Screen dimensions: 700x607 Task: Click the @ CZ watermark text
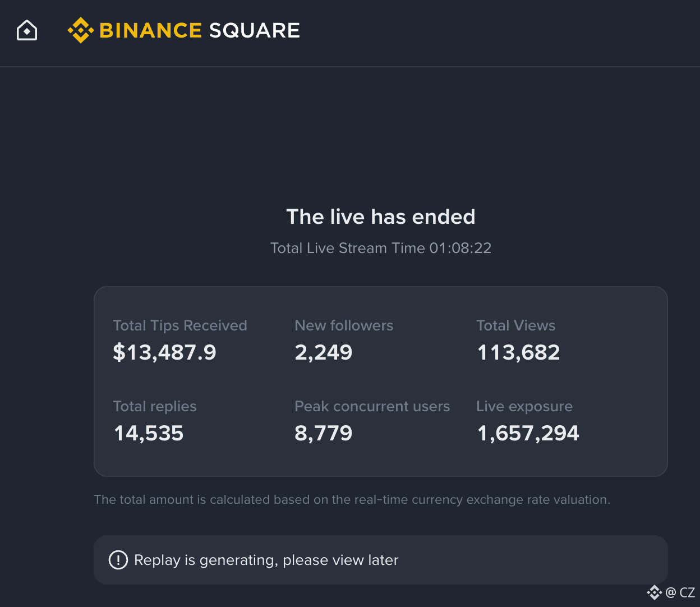(680, 592)
